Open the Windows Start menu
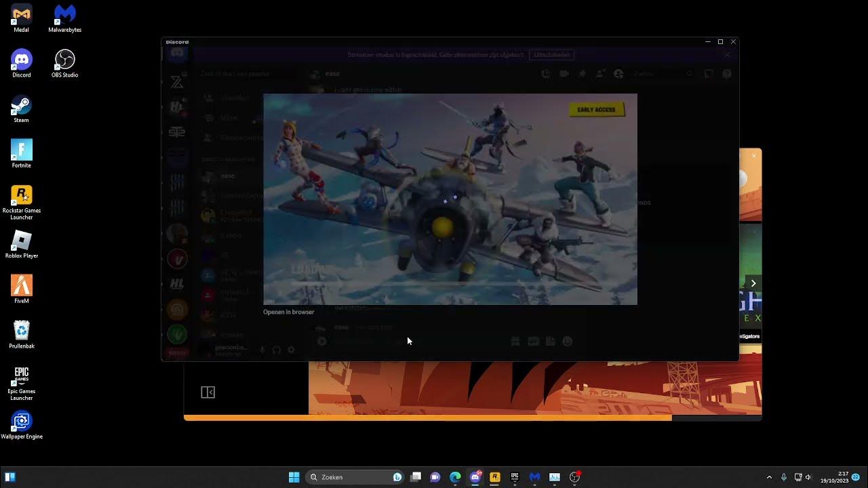 [x=294, y=477]
